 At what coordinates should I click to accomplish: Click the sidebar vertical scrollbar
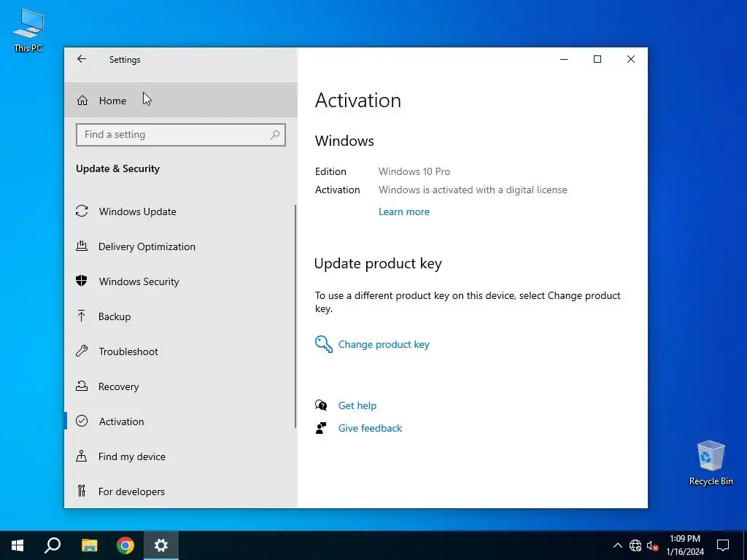click(295, 316)
